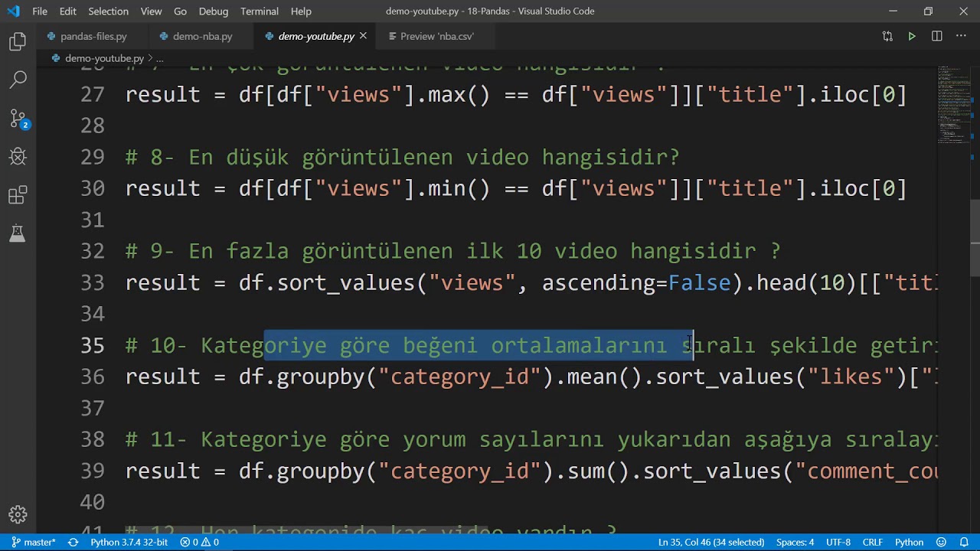Open the Manage gear icon

point(18,514)
